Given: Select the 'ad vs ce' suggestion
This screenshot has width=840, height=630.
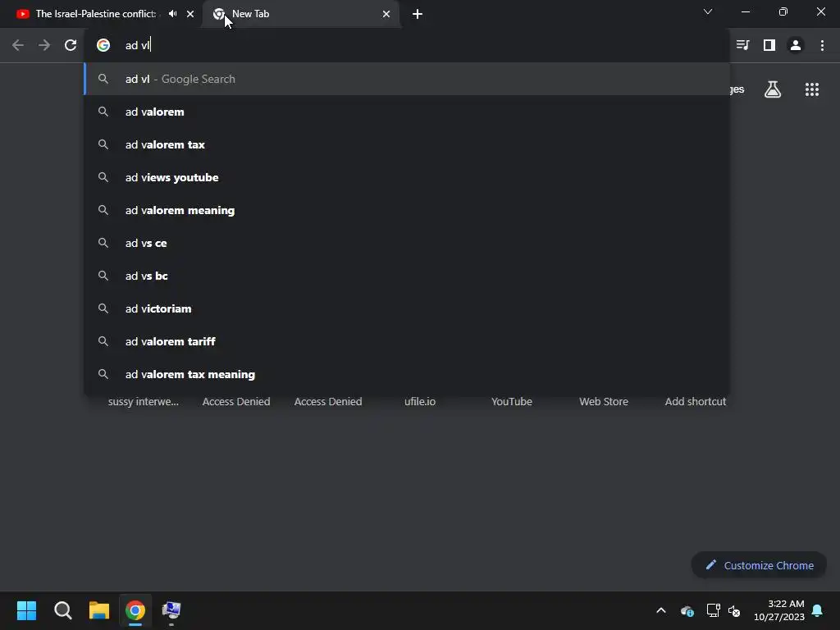Looking at the screenshot, I should [407, 243].
